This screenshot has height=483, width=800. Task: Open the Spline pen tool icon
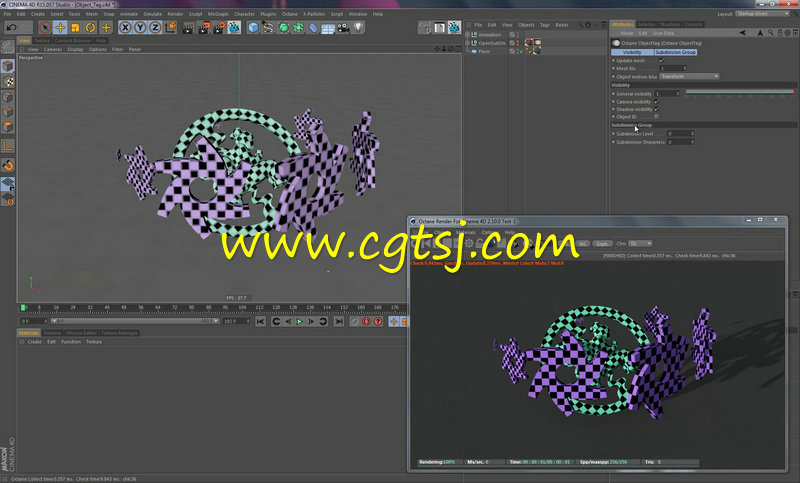268,27
